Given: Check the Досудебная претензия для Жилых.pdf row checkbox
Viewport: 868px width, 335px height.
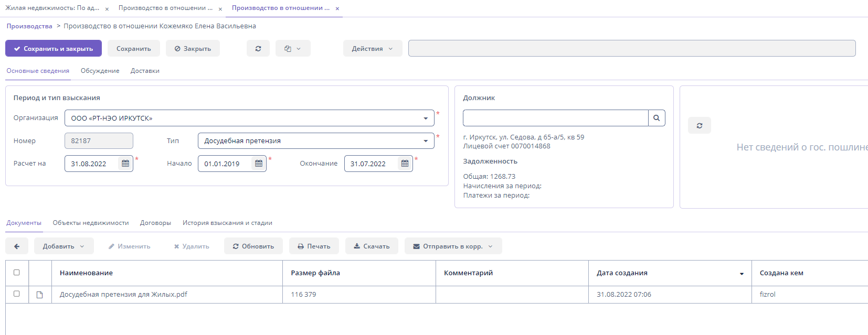Looking at the screenshot, I should coord(17,294).
